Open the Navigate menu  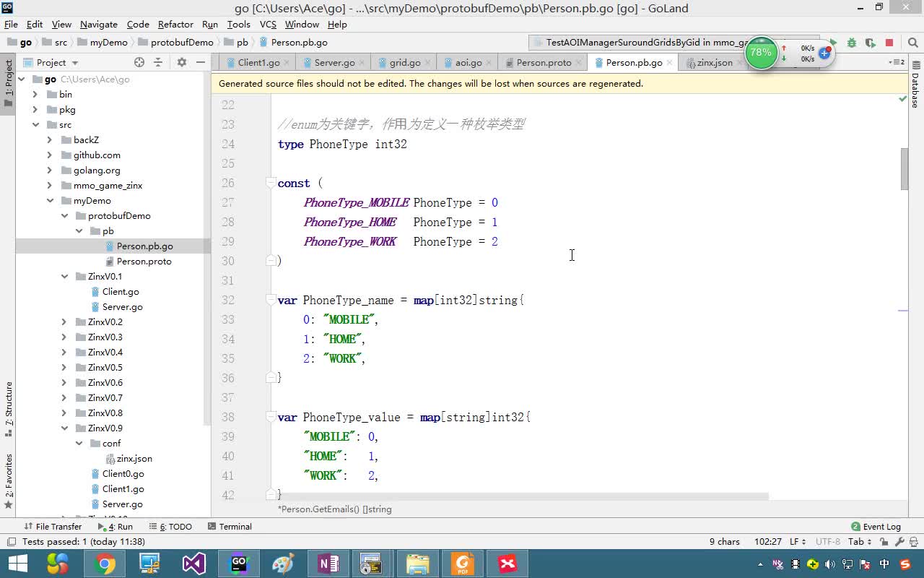click(x=98, y=24)
